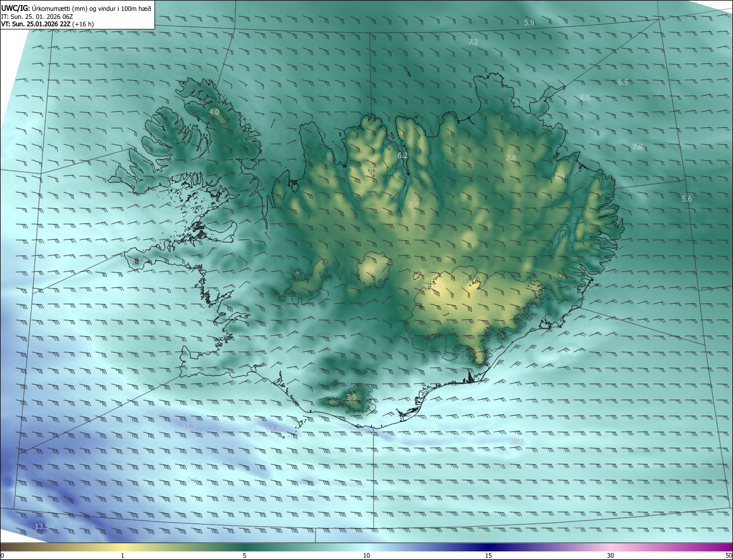The image size is (733, 560).
Task: Click the 11.5 value label
Action: point(189,425)
